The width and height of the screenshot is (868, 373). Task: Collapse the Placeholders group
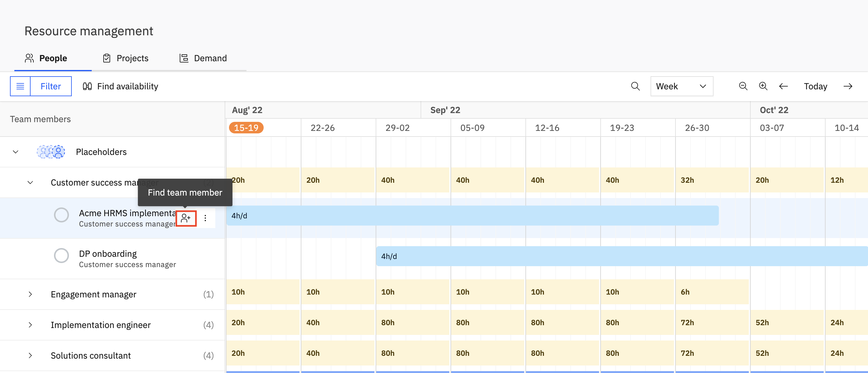[x=16, y=152]
